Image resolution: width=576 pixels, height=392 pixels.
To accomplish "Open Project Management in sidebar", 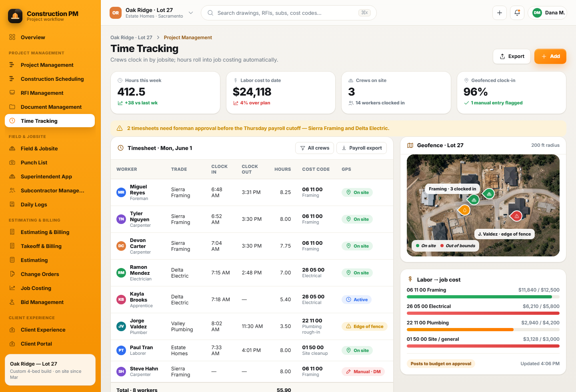I will click(50, 65).
